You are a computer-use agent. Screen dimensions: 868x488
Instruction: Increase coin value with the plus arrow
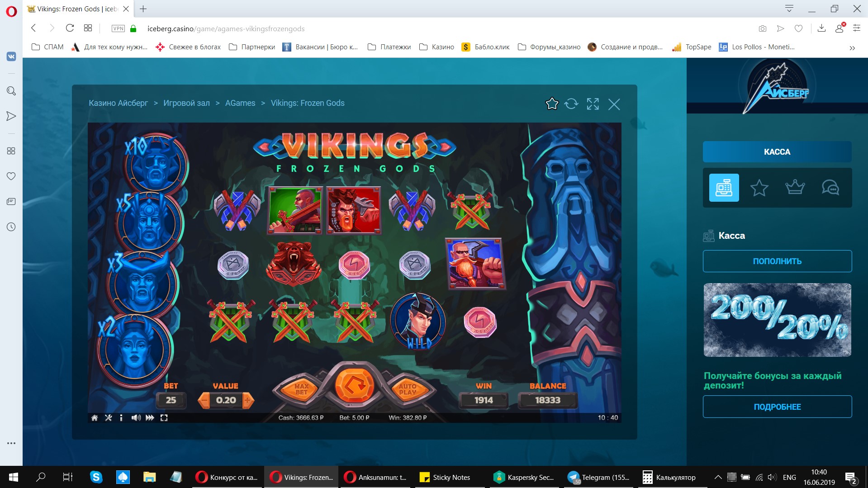(248, 400)
